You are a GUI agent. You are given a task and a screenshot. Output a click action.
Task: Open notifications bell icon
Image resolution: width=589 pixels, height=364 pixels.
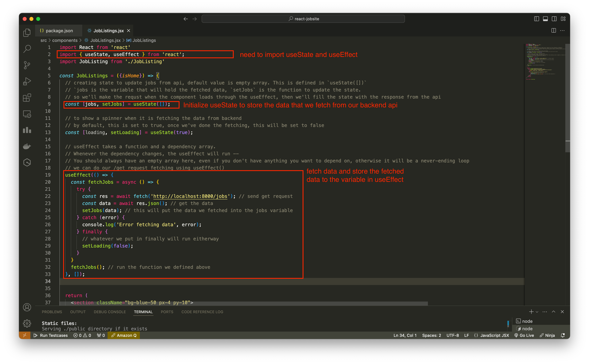click(563, 335)
